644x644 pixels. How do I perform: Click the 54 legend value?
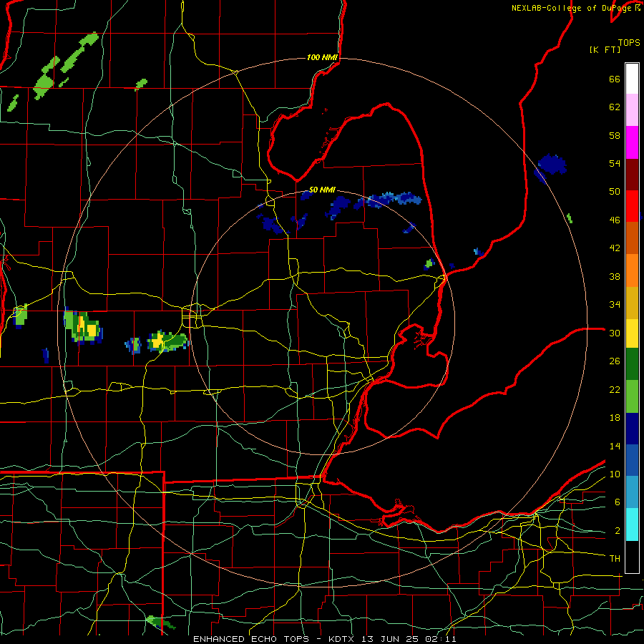coord(615,163)
